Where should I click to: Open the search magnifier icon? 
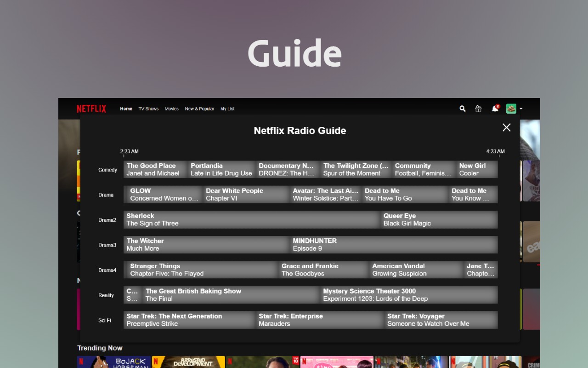pos(463,109)
